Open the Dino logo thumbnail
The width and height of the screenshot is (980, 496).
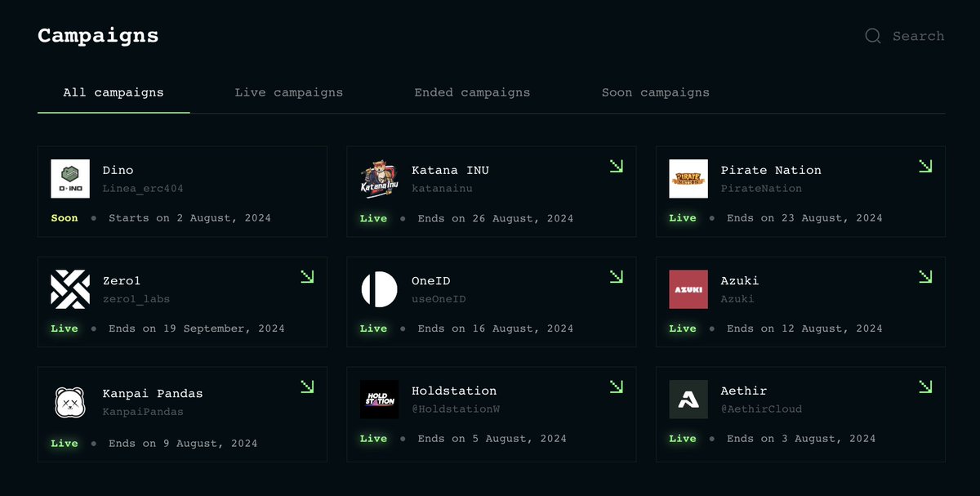(x=70, y=179)
